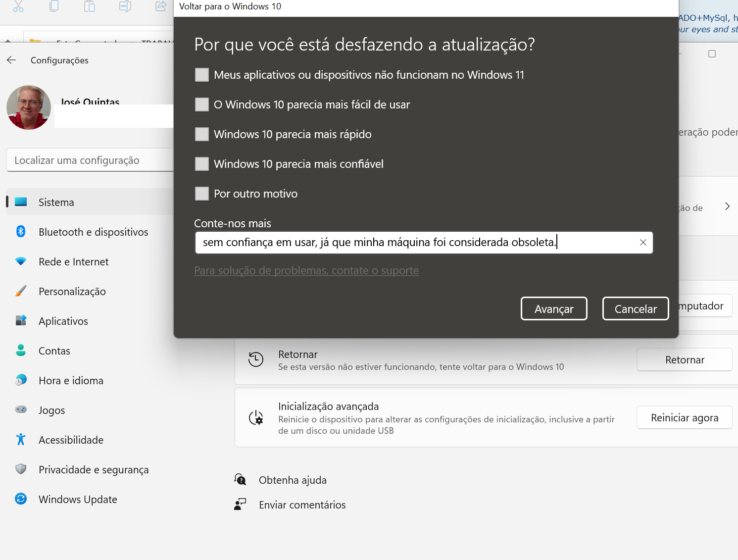Click the Bluetooth icon in sidebar

21,231
